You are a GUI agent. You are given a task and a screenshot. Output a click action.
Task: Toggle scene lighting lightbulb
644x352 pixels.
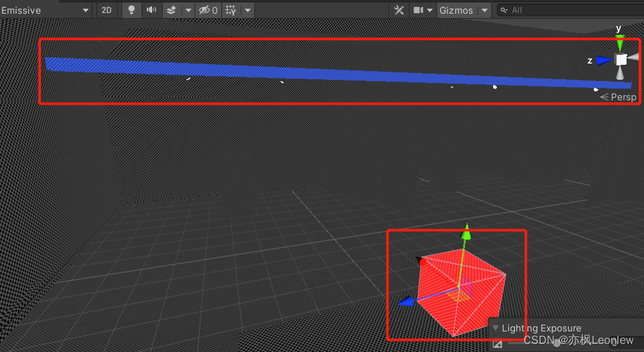click(x=132, y=10)
